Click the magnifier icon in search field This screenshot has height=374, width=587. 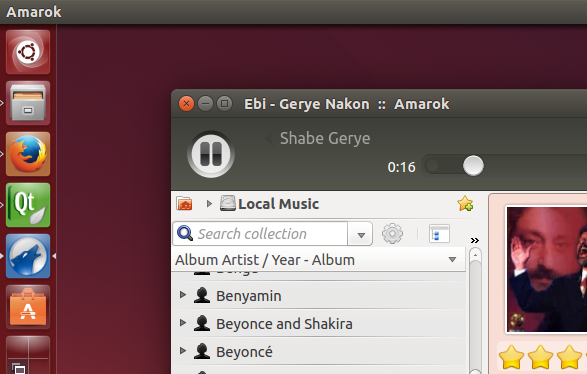185,234
